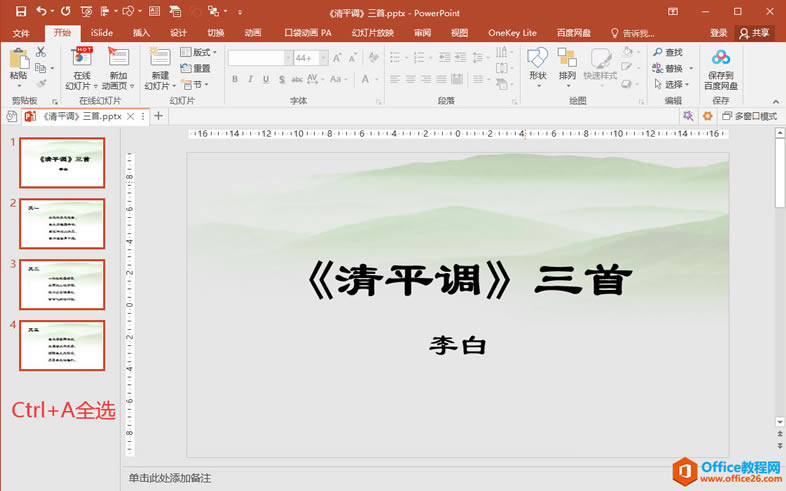This screenshot has width=786, height=491.
Task: Click the Decrease font size icon
Action: [353, 58]
